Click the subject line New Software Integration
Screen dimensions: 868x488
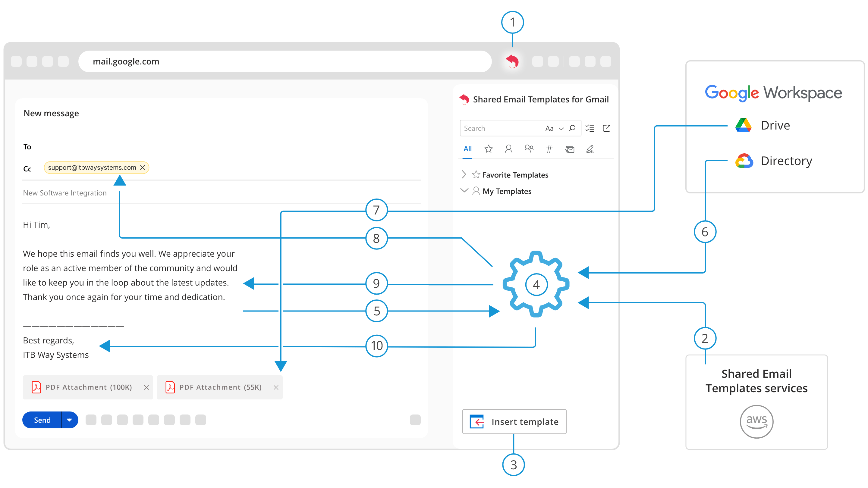65,193
